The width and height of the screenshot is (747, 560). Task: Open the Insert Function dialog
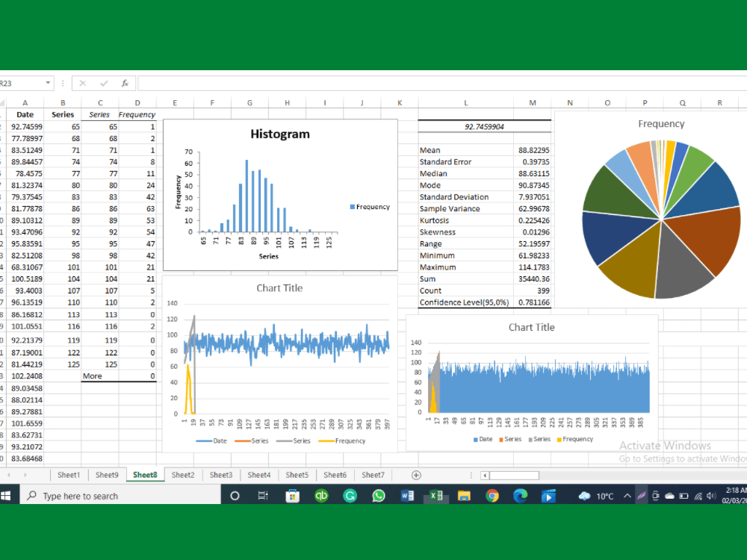tap(125, 83)
